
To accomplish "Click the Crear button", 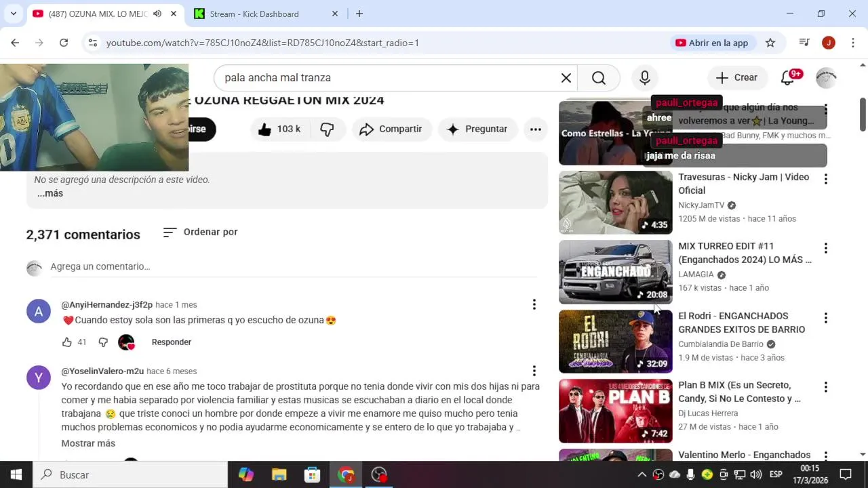I will 737,78.
